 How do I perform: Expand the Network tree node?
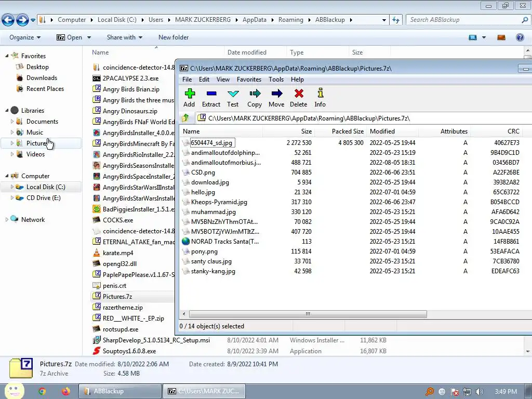point(7,220)
